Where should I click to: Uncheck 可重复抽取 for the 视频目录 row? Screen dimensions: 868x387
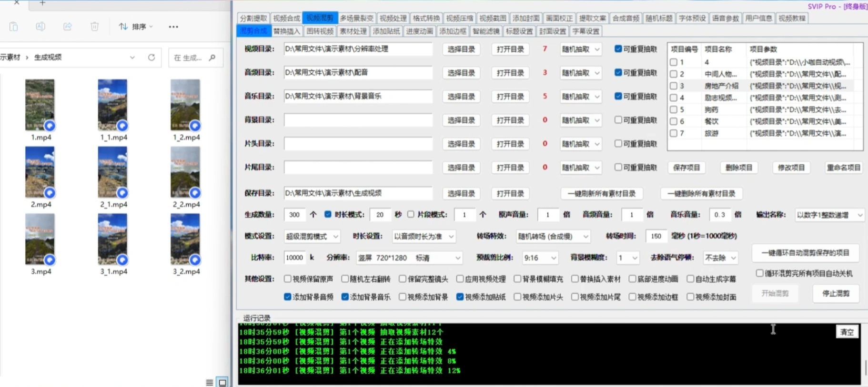point(618,49)
